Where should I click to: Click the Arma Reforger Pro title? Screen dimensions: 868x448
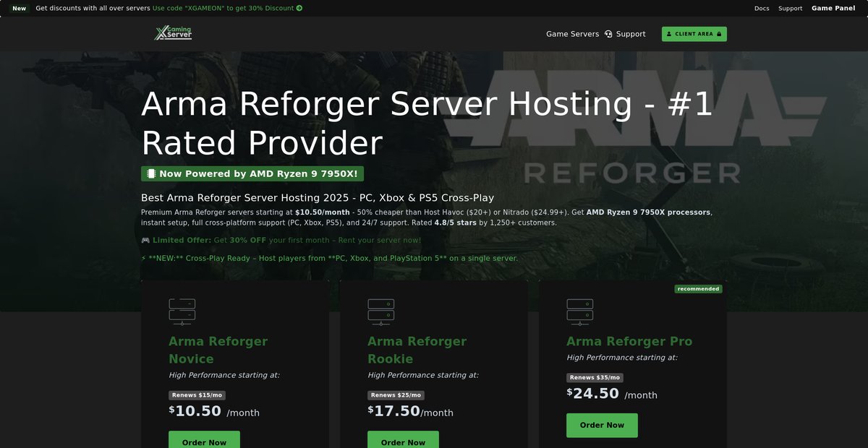[x=629, y=341]
